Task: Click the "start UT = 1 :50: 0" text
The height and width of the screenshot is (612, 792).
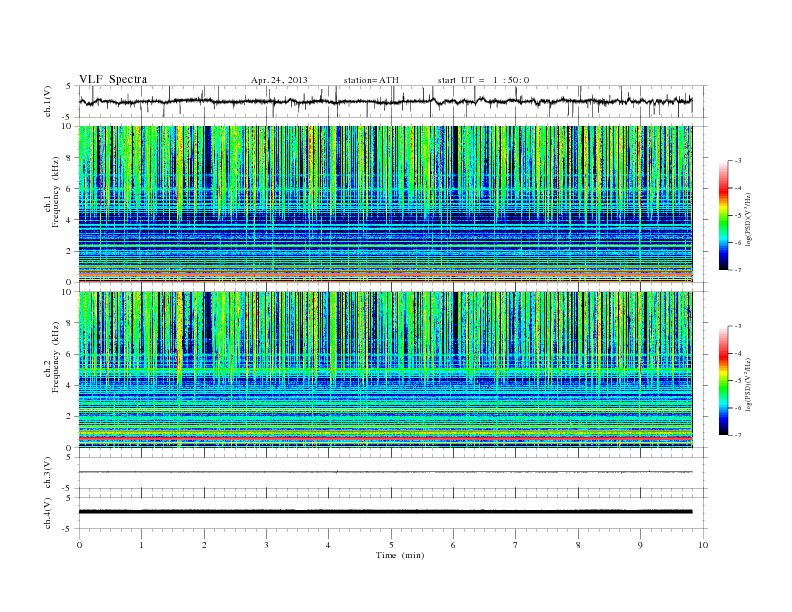Action: coord(483,80)
